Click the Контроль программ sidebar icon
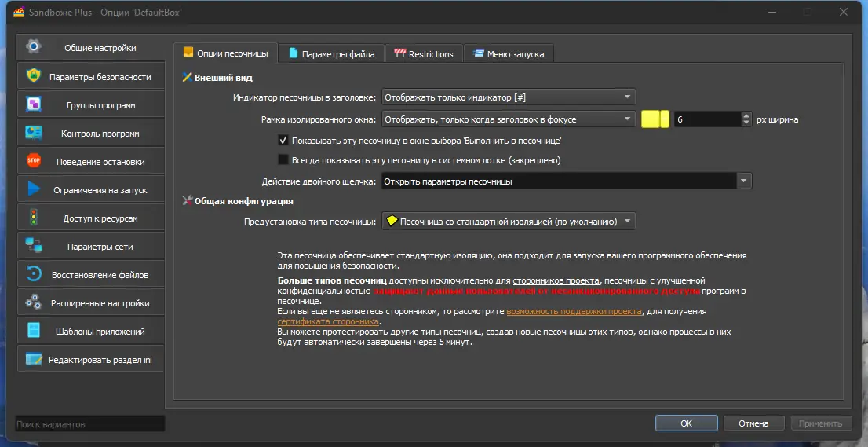Viewport: 868px width, 447px height. [34, 133]
